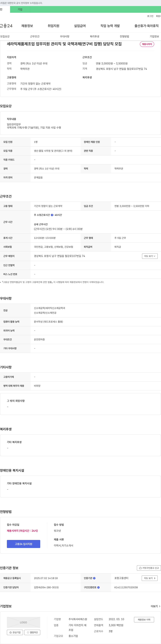
Task: Click the 생산·품질 사무원 및 관리원 job type
Action: [53, 151]
